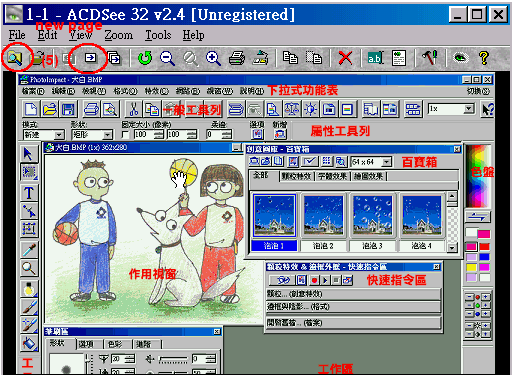Open options with the hammer icon
Screen dimensions: 512x375
coord(430,58)
